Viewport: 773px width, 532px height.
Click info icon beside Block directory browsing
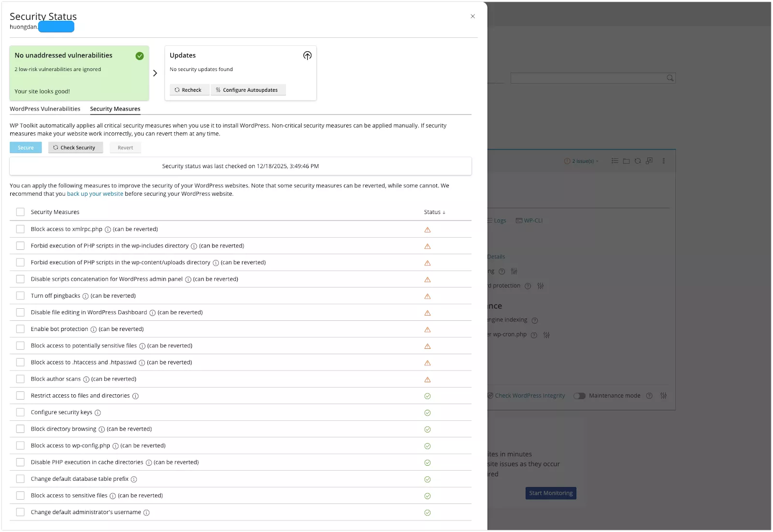(101, 430)
